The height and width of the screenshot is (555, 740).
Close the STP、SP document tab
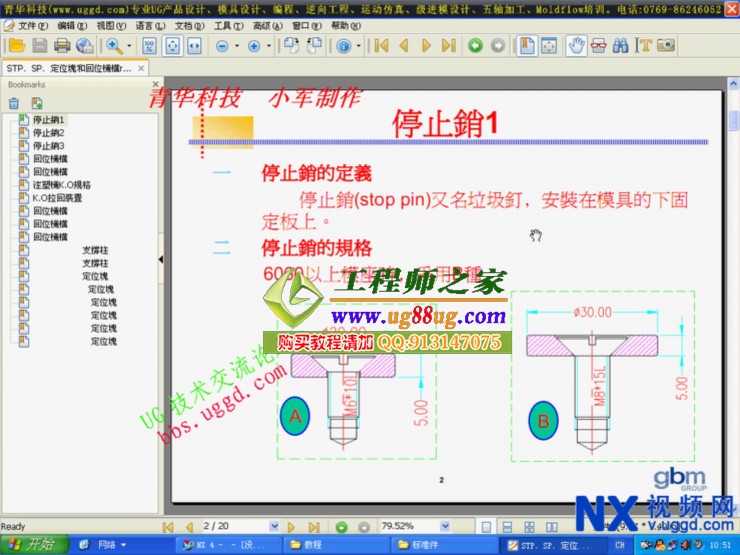point(141,68)
